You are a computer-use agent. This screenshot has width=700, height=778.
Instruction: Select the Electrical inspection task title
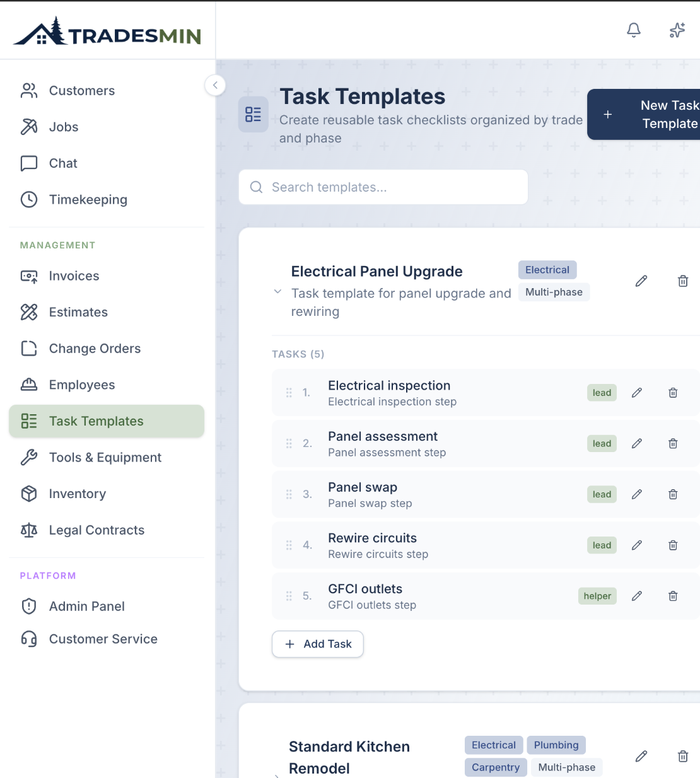(x=389, y=385)
